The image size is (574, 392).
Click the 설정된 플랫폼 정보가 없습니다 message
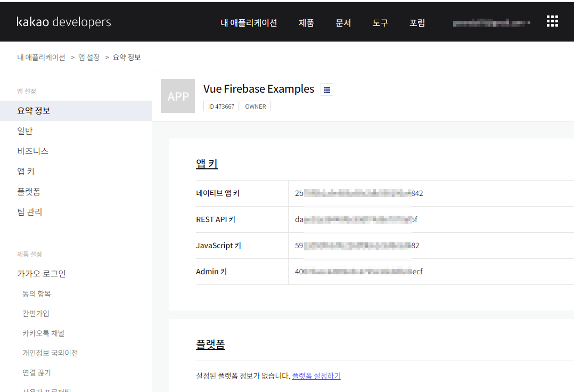pyautogui.click(x=243, y=376)
